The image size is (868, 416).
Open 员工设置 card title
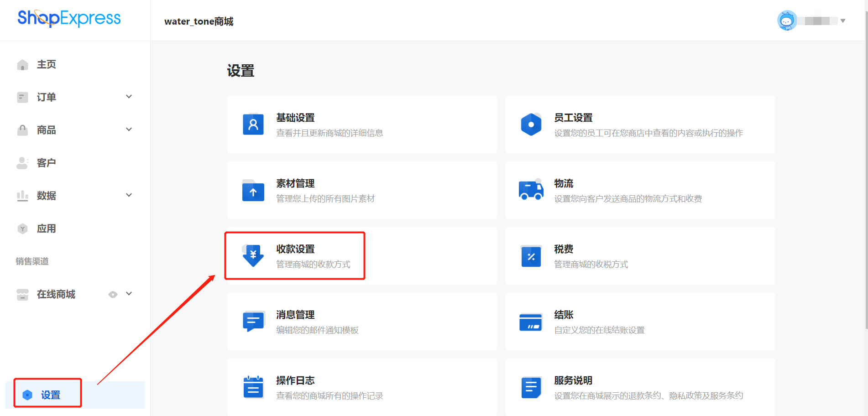573,118
